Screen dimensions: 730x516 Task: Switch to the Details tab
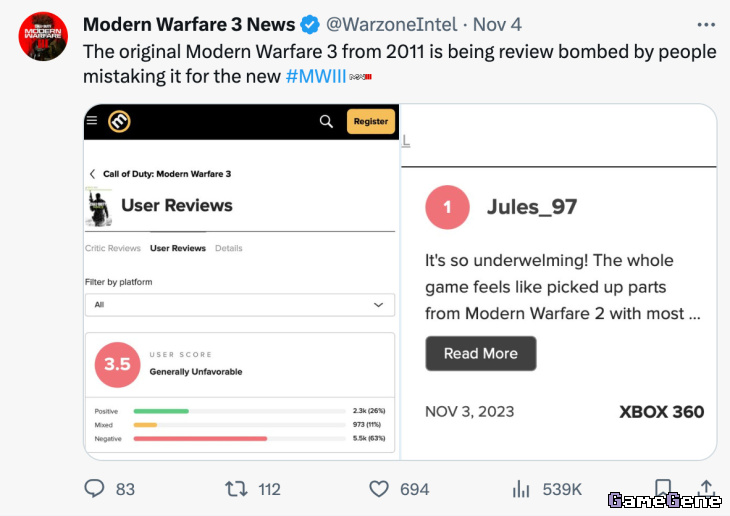(x=229, y=248)
